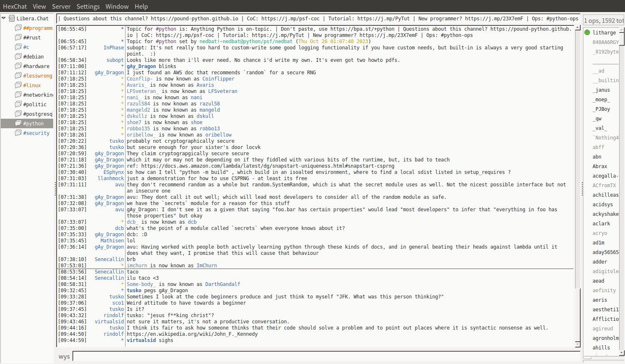Image resolution: width=625 pixels, height=364 pixels.
Task: Switch to the #linux channel
Action: [x=32, y=85]
